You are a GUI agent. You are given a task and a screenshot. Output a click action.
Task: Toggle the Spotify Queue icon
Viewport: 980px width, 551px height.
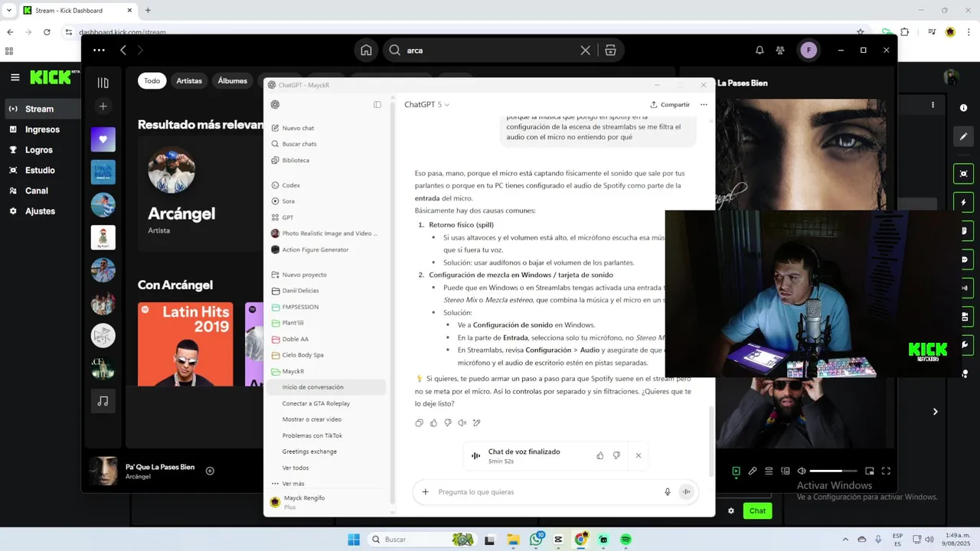(769, 471)
